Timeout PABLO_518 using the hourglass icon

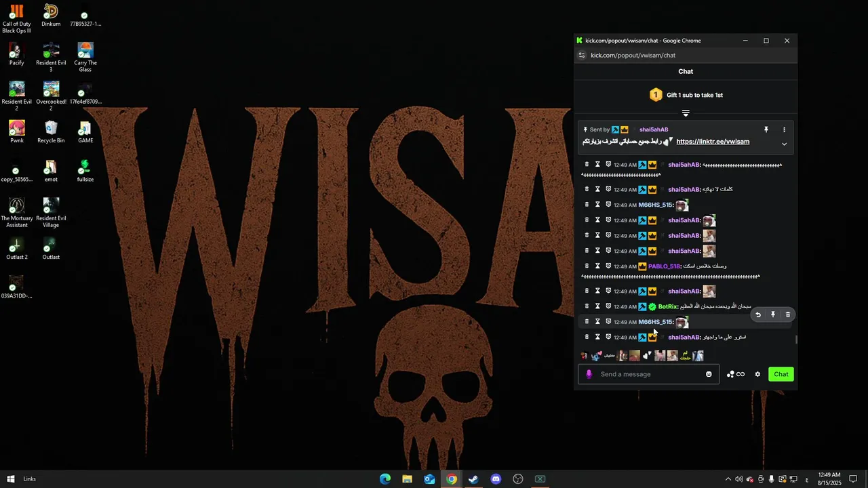tap(597, 266)
